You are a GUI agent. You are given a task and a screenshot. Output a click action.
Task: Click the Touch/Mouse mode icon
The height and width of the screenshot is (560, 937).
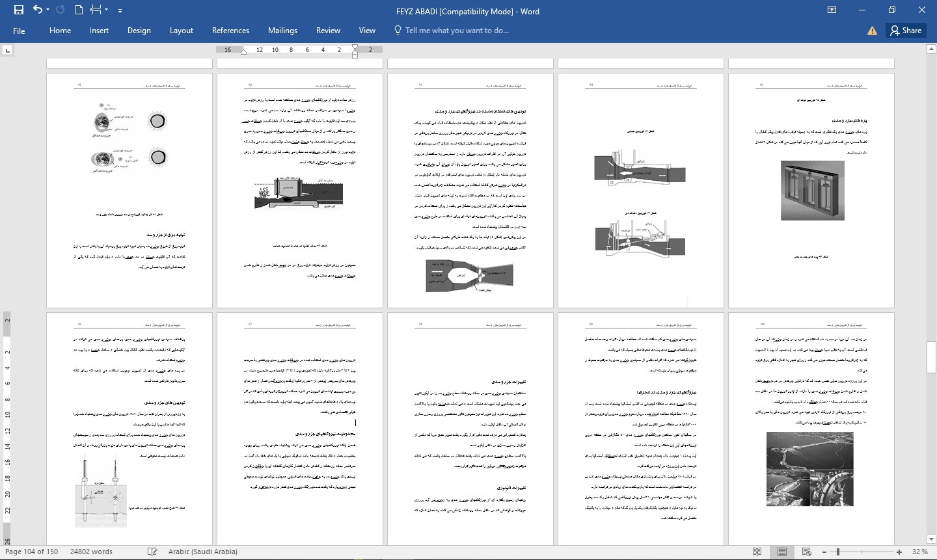pos(96,10)
